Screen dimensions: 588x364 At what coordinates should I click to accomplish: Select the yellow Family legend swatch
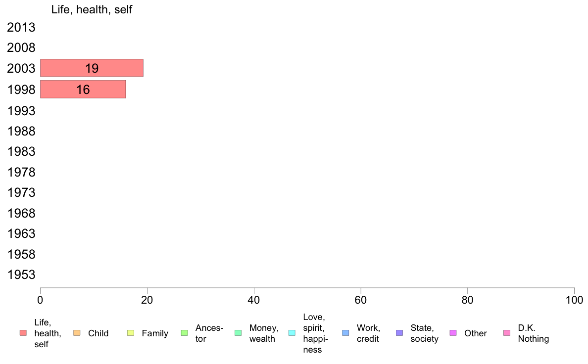point(131,333)
